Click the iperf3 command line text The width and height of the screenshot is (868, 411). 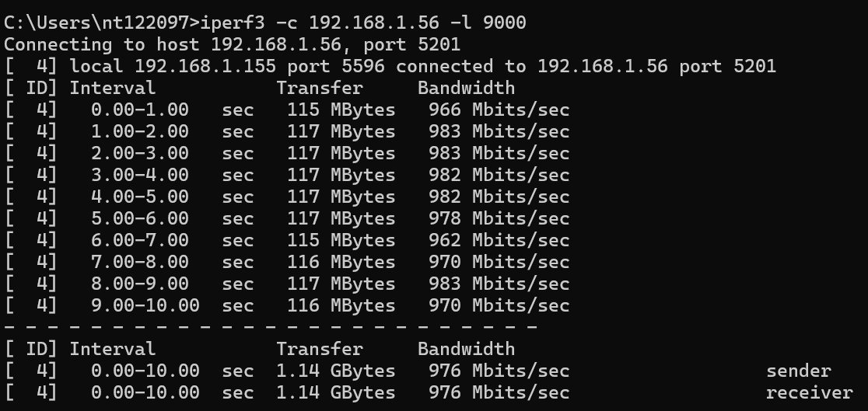coord(265,23)
